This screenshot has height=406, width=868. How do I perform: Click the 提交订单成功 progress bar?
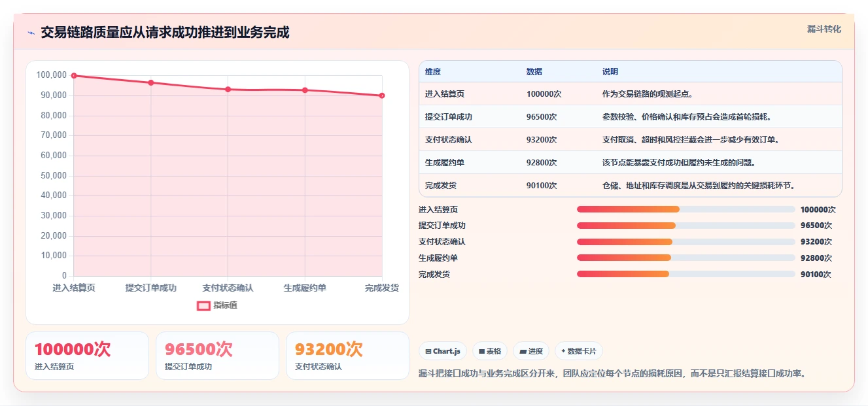tap(686, 226)
